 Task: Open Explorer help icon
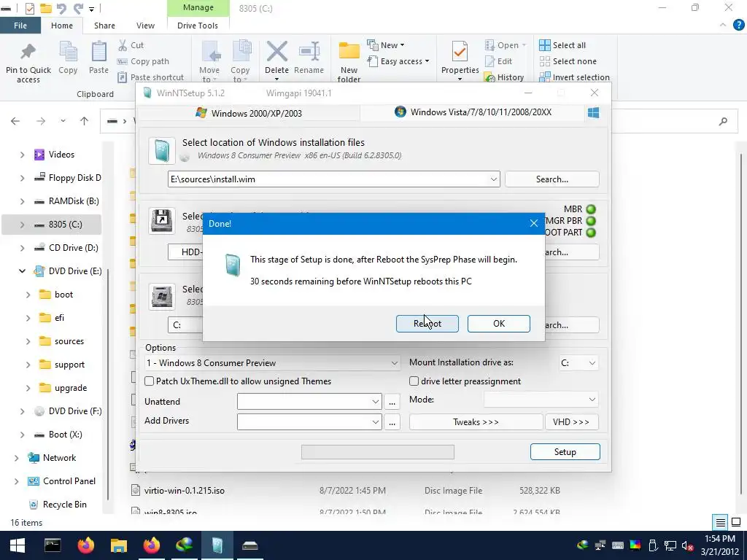pos(738,26)
